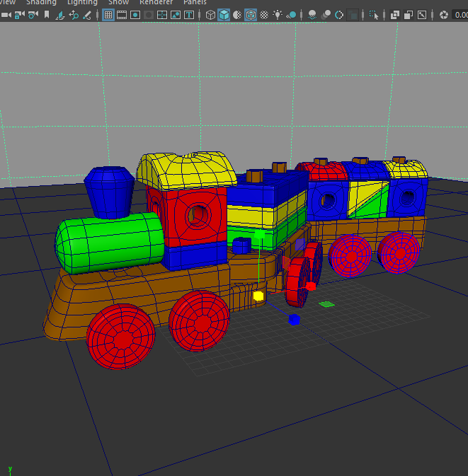Toggle the Film Gate overlay
The height and width of the screenshot is (476, 468).
pos(122,14)
